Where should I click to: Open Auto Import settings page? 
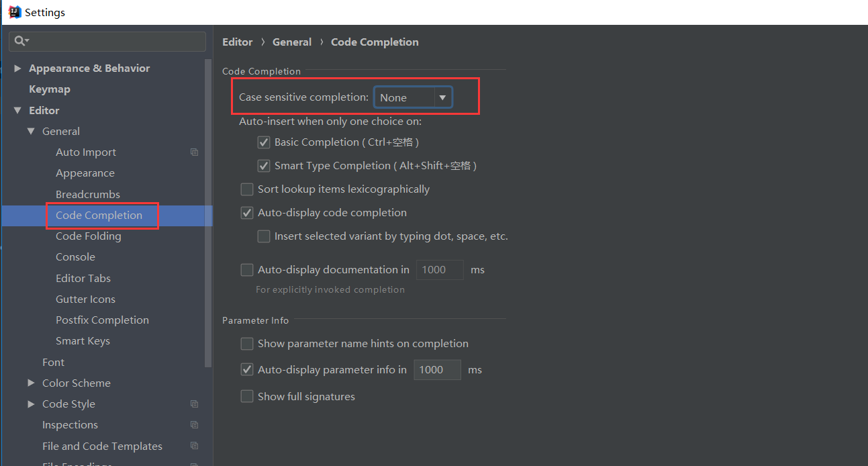tap(86, 152)
